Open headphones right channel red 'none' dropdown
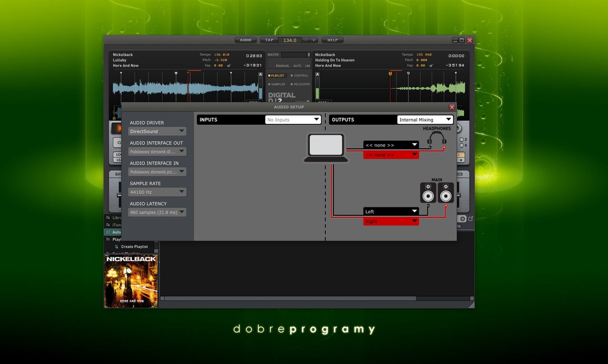This screenshot has width=608, height=364. pyautogui.click(x=391, y=155)
